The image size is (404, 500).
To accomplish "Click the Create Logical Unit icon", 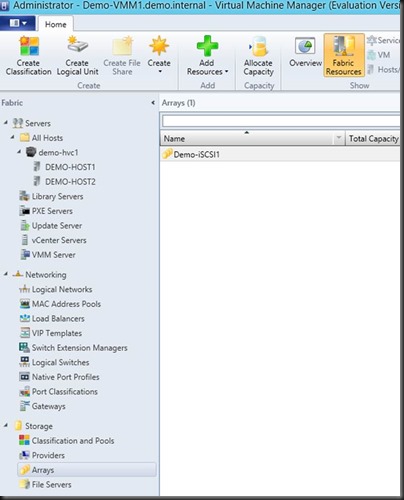I will 77,45.
